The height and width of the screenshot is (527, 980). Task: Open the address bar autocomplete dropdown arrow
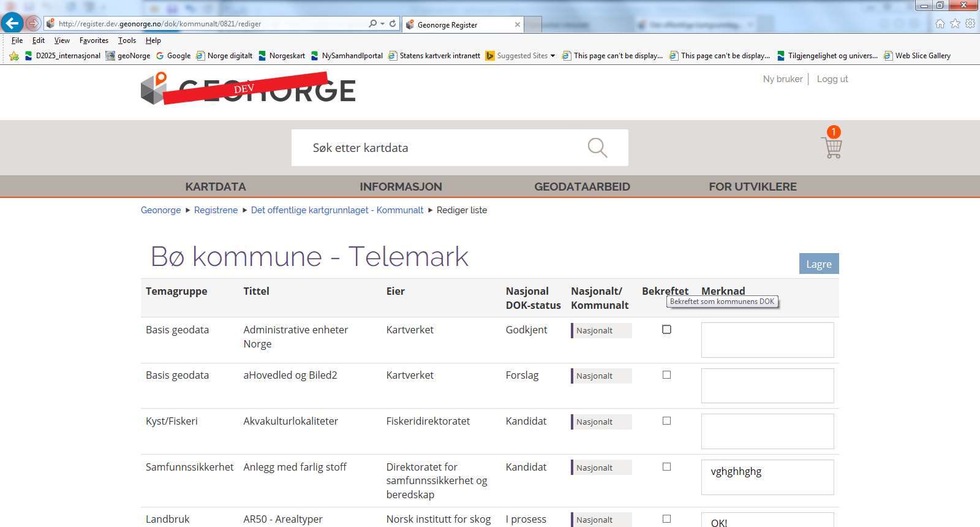(x=383, y=24)
